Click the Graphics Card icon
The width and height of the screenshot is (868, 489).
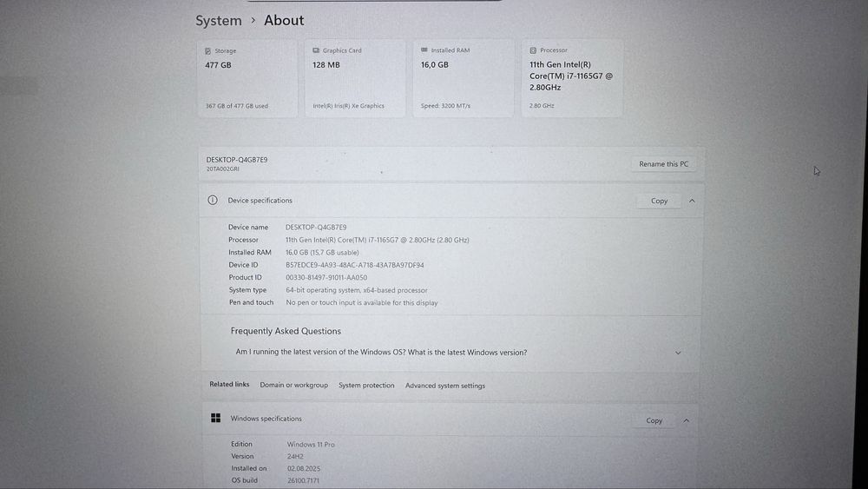pyautogui.click(x=316, y=50)
